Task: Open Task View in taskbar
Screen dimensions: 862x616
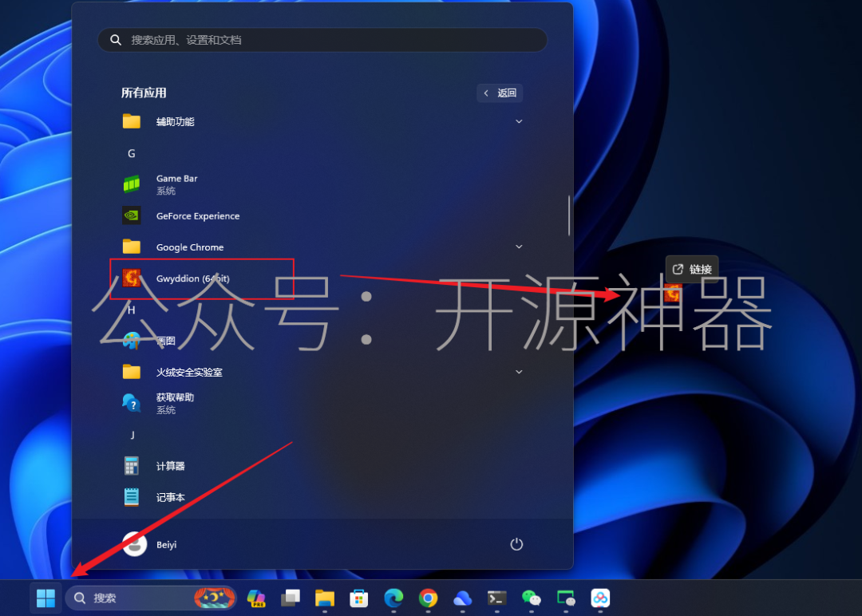Action: tap(291, 598)
